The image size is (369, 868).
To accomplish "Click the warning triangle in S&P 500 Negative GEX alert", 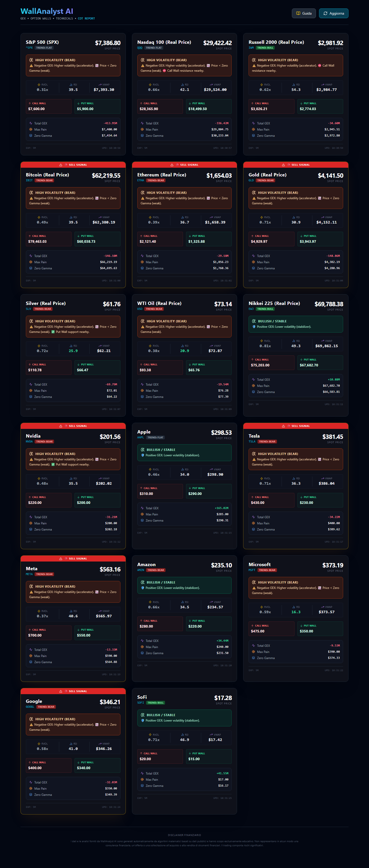I will pyautogui.click(x=31, y=66).
